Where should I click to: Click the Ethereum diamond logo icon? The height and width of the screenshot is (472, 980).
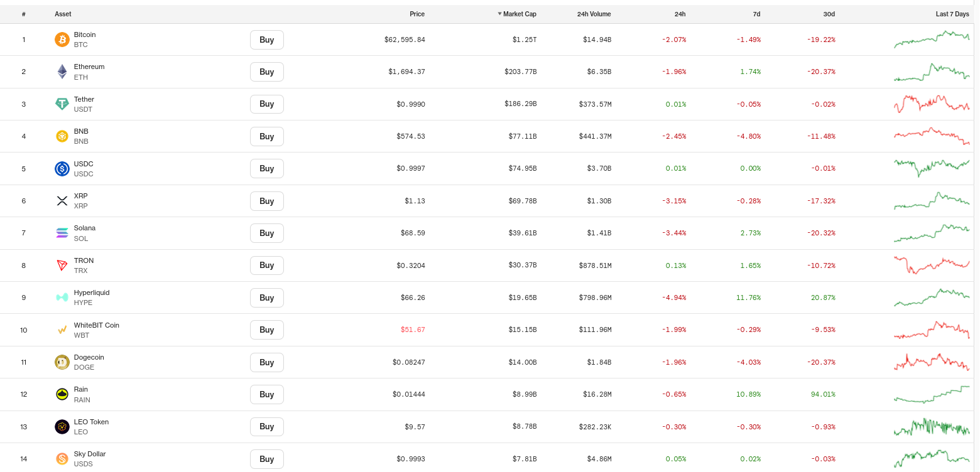[62, 72]
